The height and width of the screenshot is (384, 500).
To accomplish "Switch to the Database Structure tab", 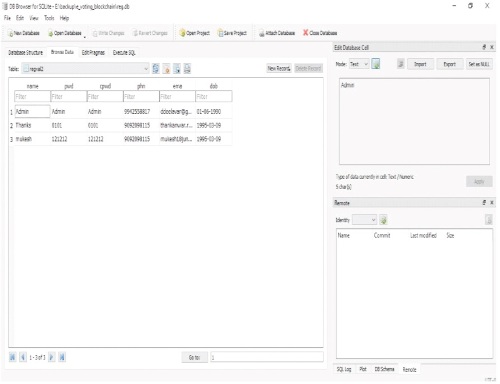I will coord(26,53).
